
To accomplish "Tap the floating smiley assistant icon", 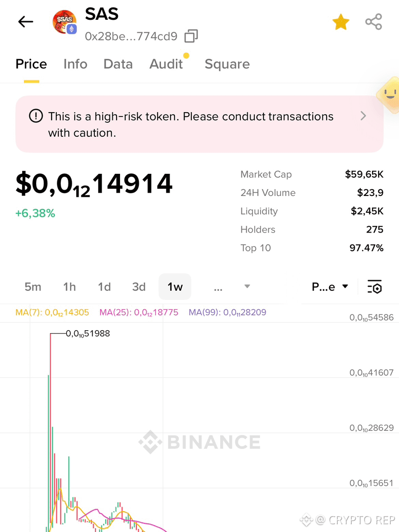I will pyautogui.click(x=389, y=94).
